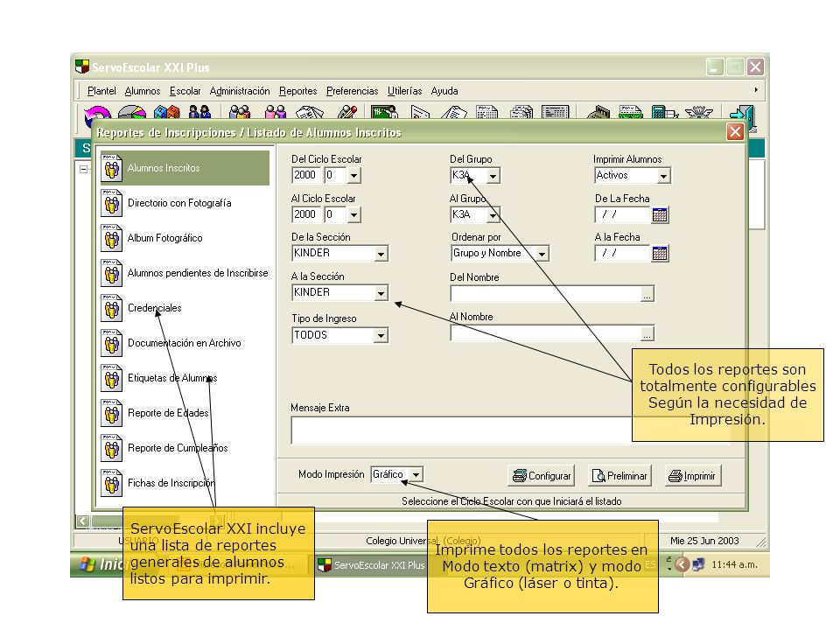Click the ServoEscolar XXI Plus taskbar button

(372, 565)
